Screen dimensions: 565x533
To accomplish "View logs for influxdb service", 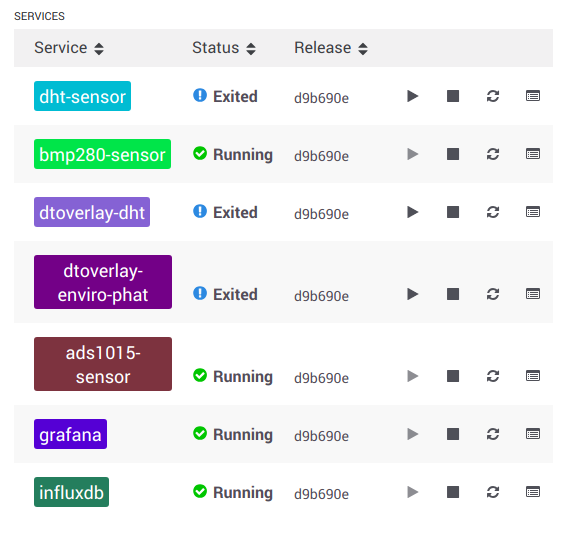I will (x=533, y=492).
